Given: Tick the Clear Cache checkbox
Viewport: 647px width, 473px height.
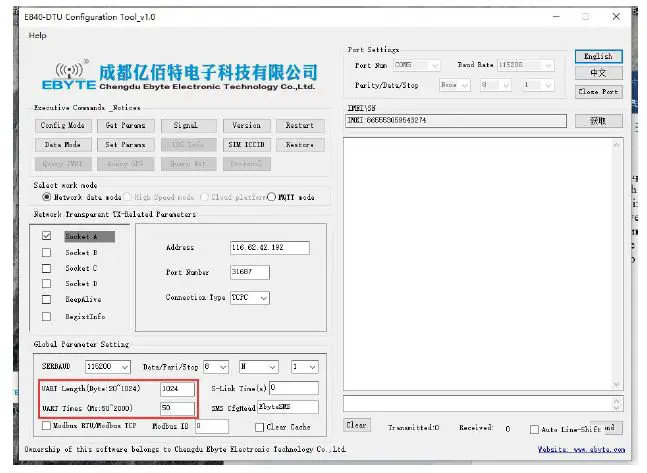Looking at the screenshot, I should (x=260, y=427).
